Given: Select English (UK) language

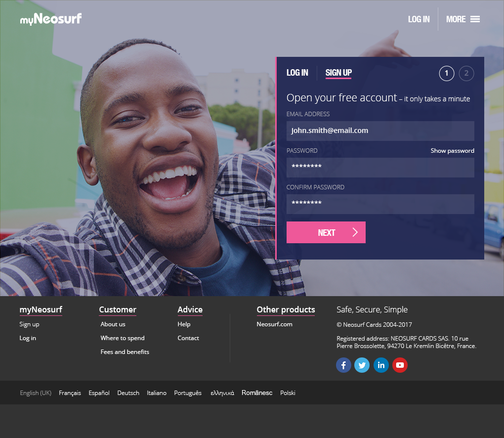Looking at the screenshot, I should tap(36, 393).
